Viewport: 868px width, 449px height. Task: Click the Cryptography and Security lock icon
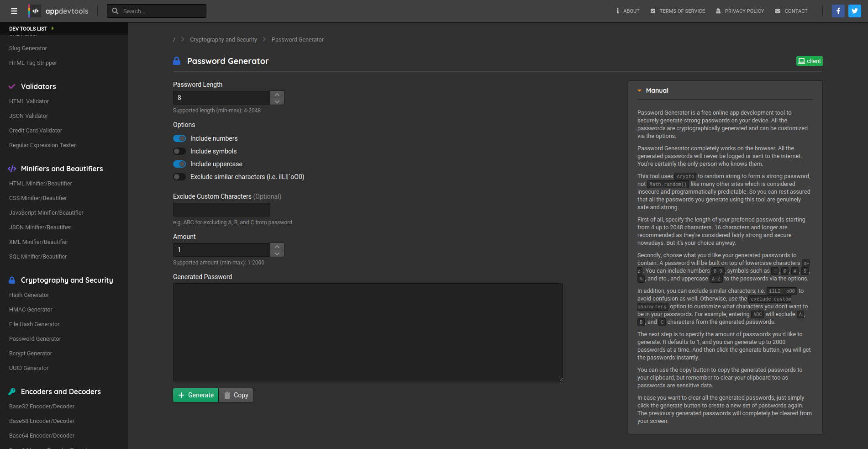click(x=12, y=280)
